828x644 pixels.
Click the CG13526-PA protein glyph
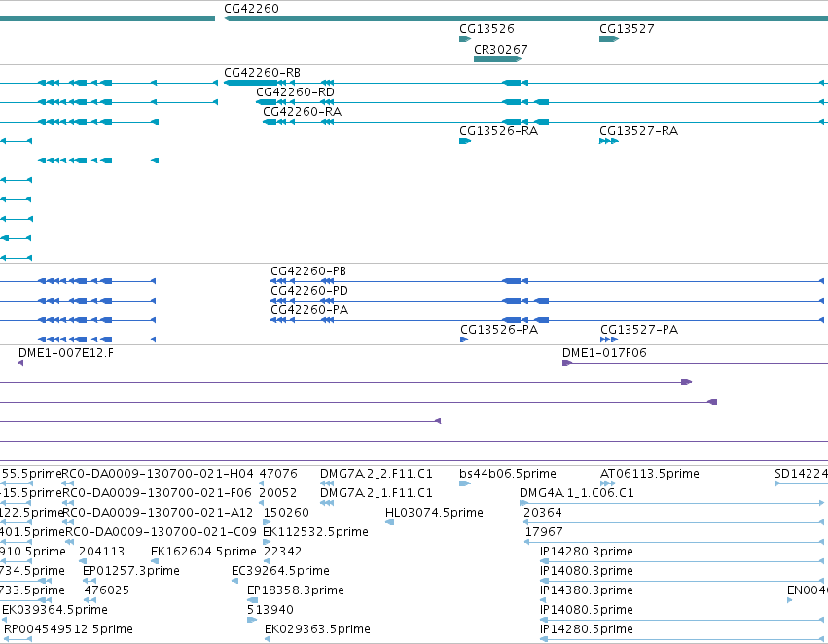[464, 340]
